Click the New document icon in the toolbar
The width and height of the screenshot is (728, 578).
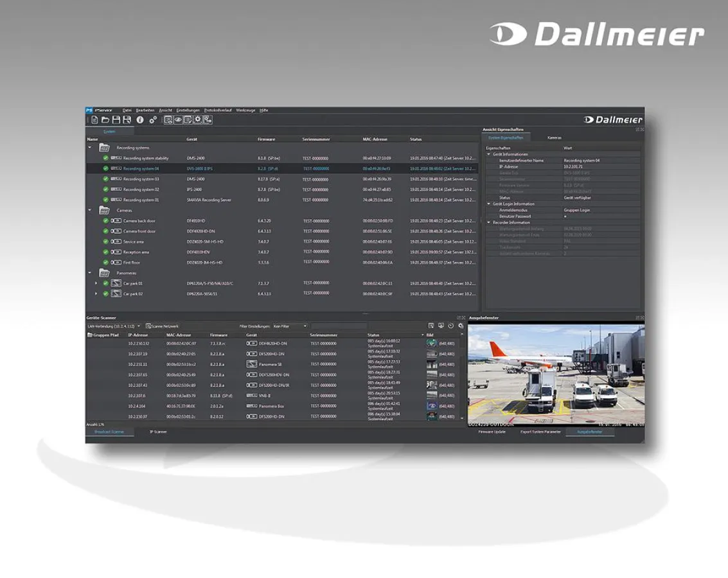tap(95, 121)
